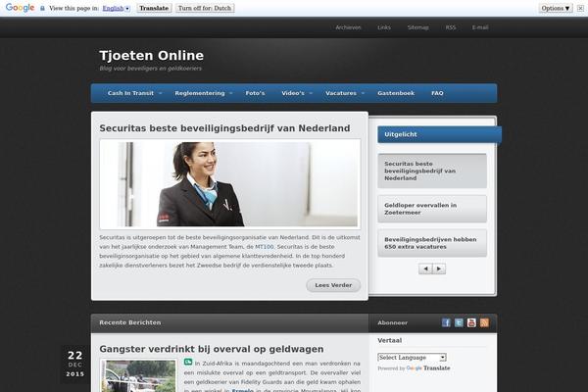Select Securitas beste beveiligingsbedrijf in Uitgelicht list

432,171
